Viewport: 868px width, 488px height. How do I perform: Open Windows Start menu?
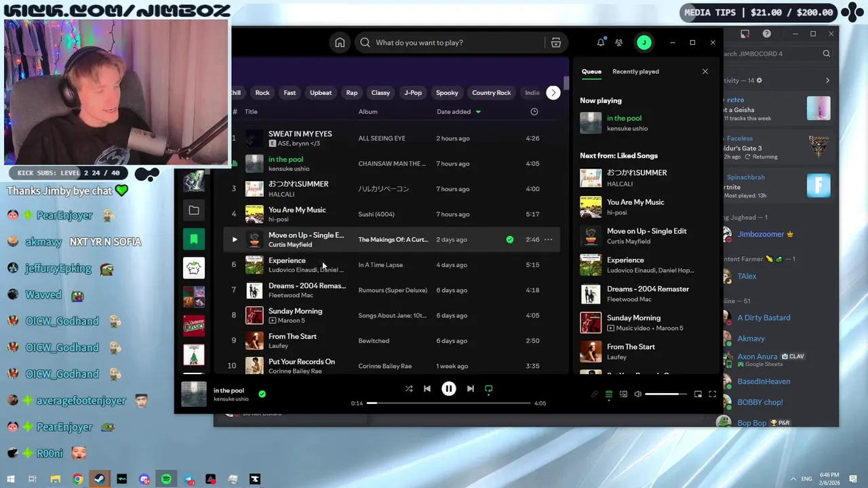11,479
